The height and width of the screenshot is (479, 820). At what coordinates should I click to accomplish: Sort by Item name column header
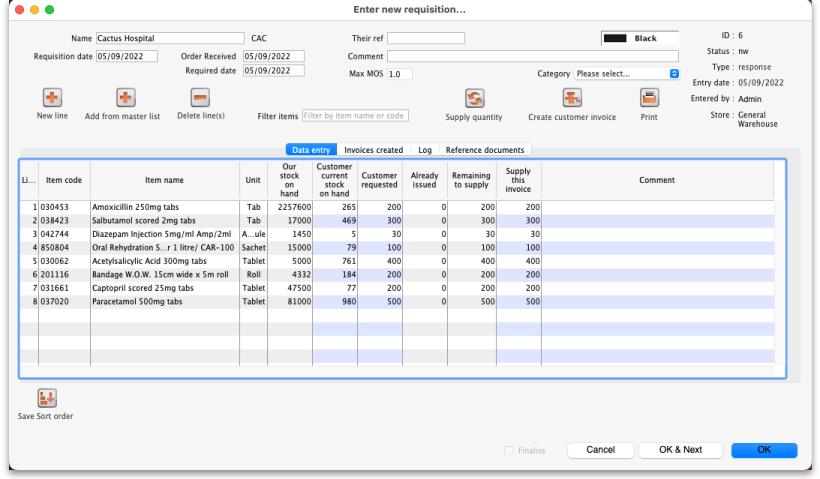164,181
